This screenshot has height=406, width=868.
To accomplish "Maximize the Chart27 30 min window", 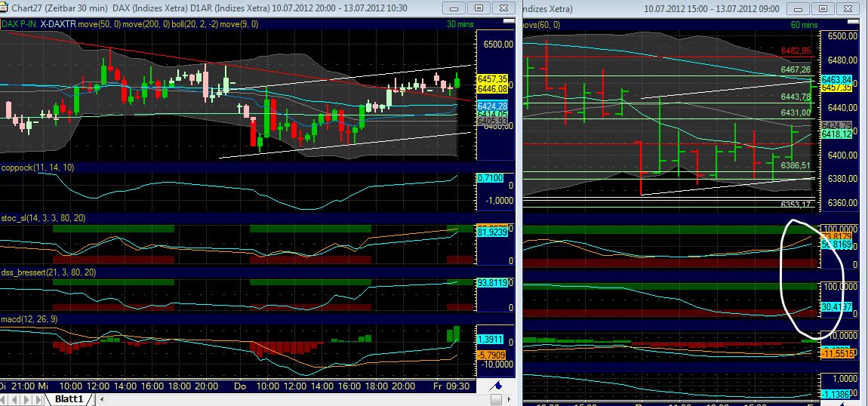I will pyautogui.click(x=479, y=8).
